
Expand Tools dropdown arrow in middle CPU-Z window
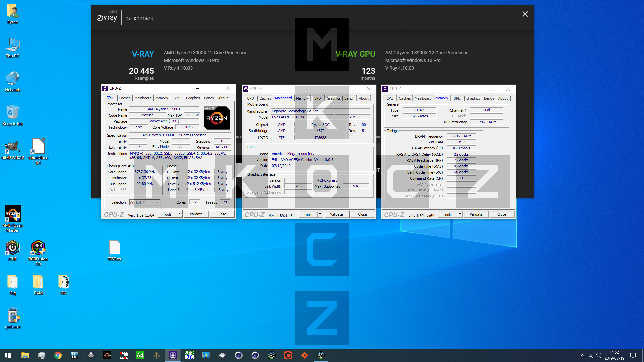pyautogui.click(x=320, y=214)
